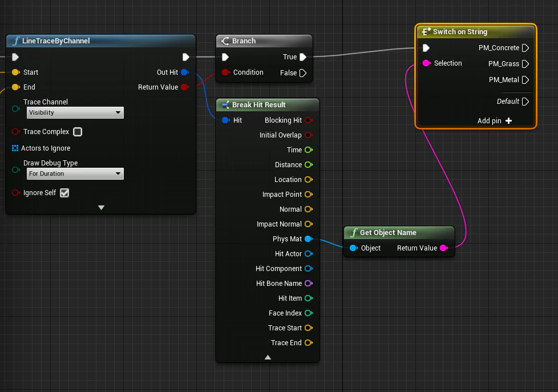This screenshot has height=392, width=558.
Task: Click the Phys Mat output pin
Action: point(309,239)
